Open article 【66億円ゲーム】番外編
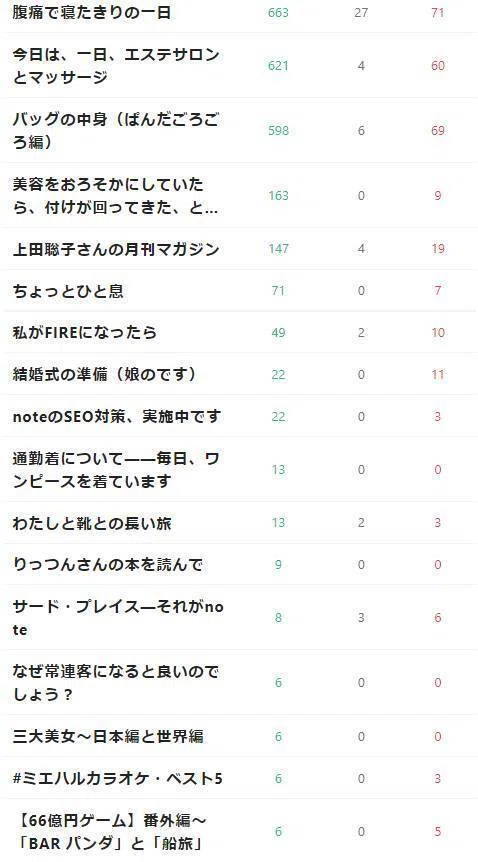The width and height of the screenshot is (478, 862). [111, 831]
